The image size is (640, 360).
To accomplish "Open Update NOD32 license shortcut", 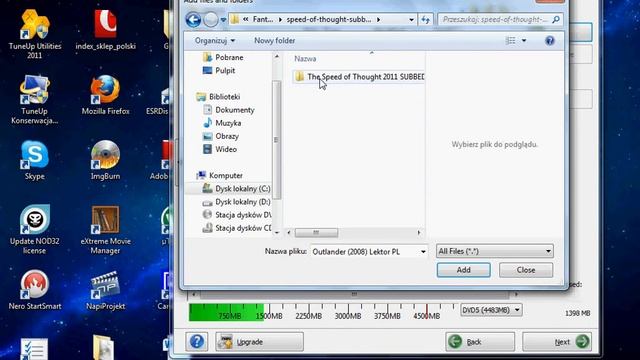I will [35, 229].
